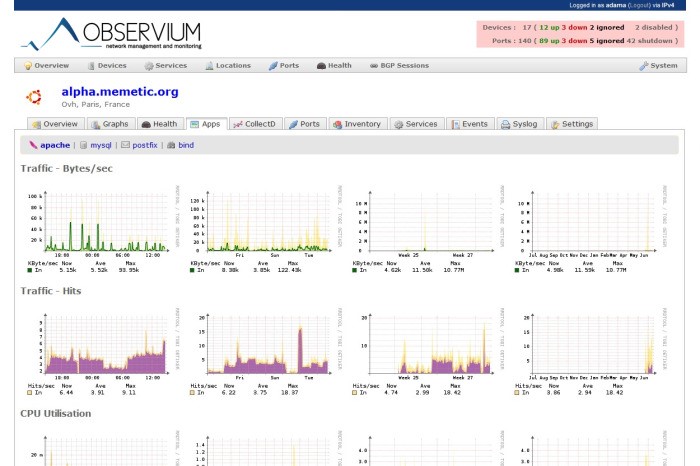Open the Settings tab
Viewport: 700px width, 466px height.
coord(572,125)
